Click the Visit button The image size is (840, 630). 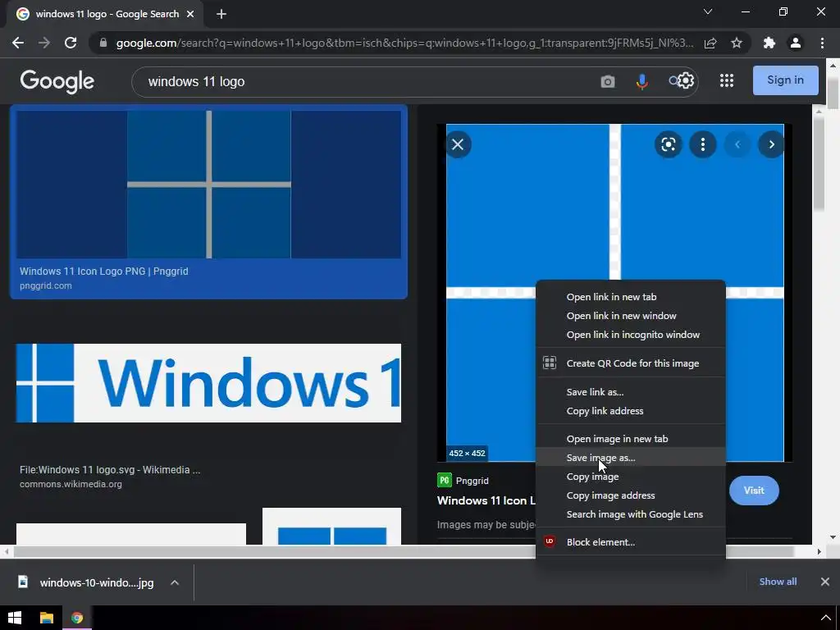coord(754,491)
